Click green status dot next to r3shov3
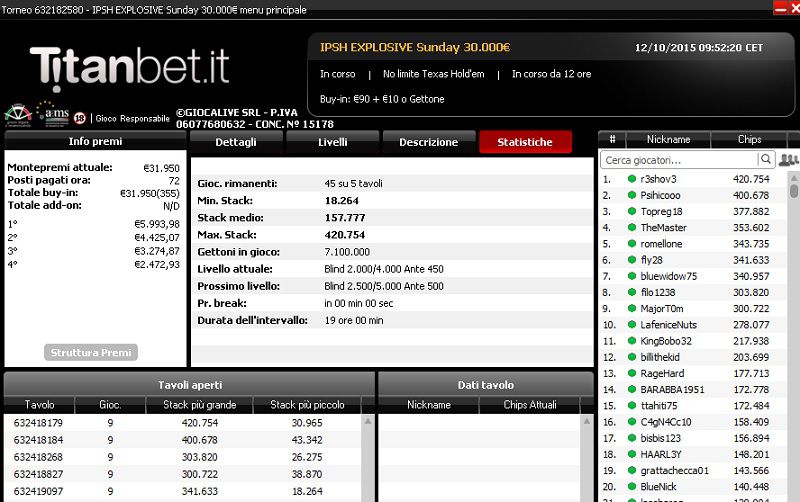This screenshot has width=800, height=502. tap(632, 179)
